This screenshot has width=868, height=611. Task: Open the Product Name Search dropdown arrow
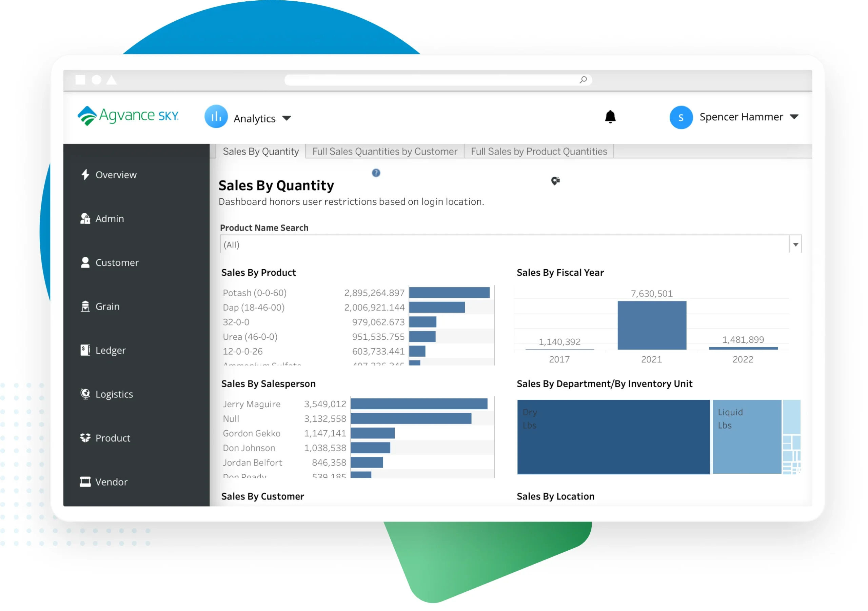tap(795, 244)
